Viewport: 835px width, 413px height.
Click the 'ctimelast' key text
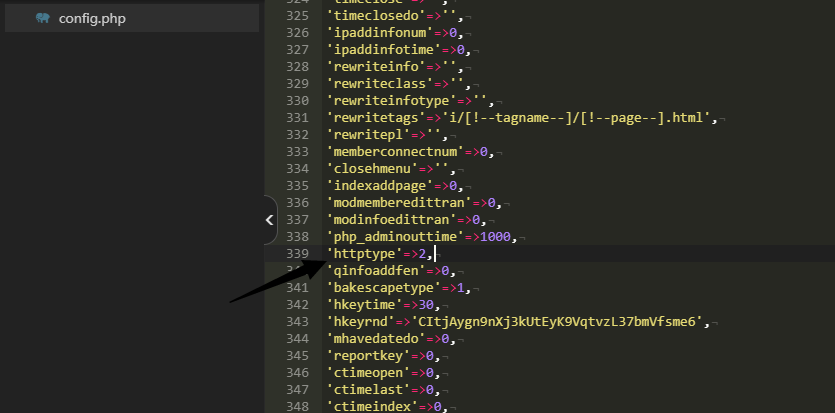369,390
